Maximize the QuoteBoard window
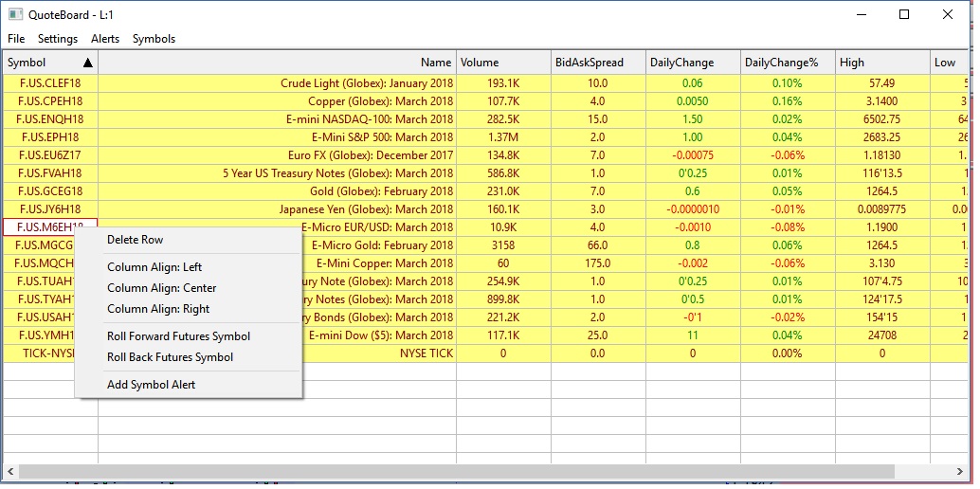The image size is (980, 489). [904, 14]
